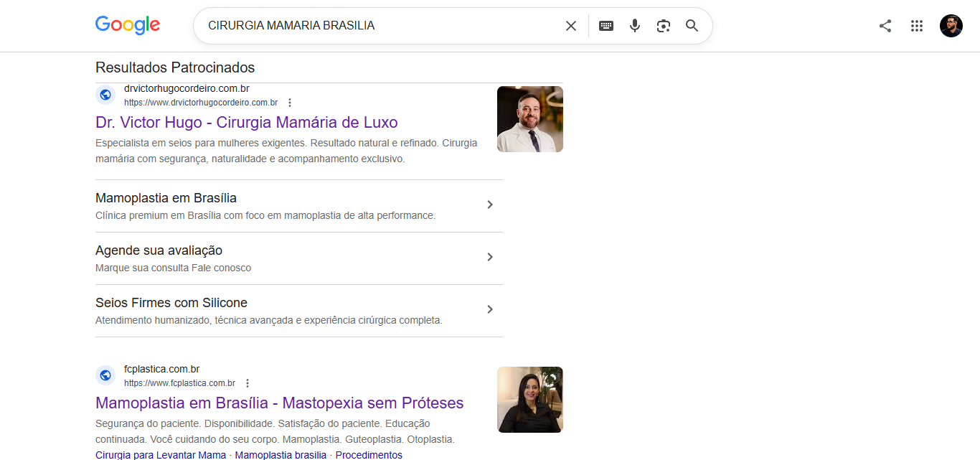980x460 pixels.
Task: Click the share icon at top right
Action: click(x=885, y=26)
